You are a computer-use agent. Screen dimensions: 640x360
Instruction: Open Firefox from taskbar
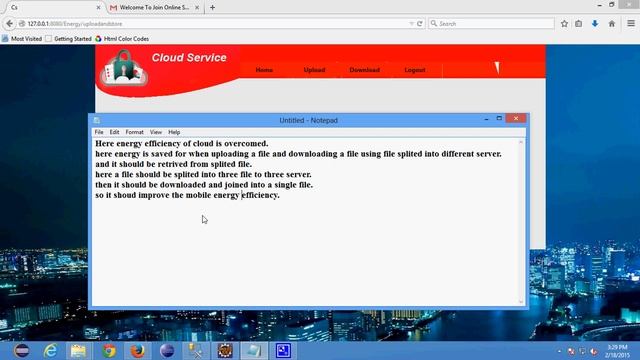click(138, 351)
